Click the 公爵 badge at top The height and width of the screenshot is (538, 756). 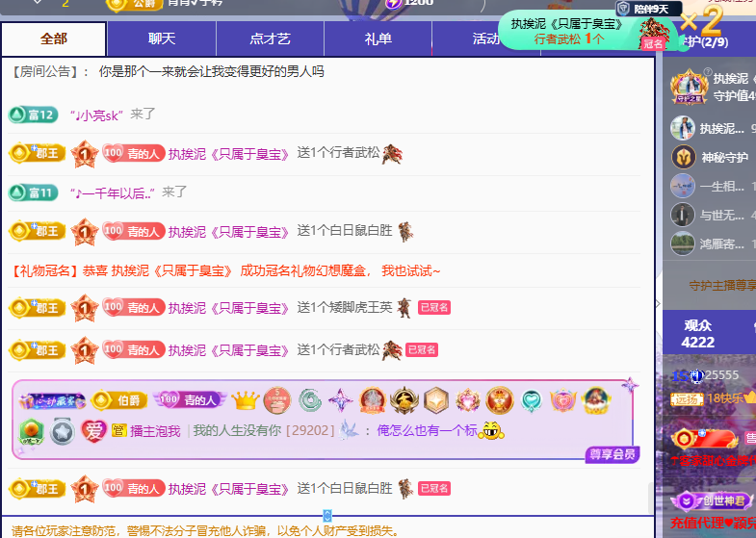coord(134,4)
